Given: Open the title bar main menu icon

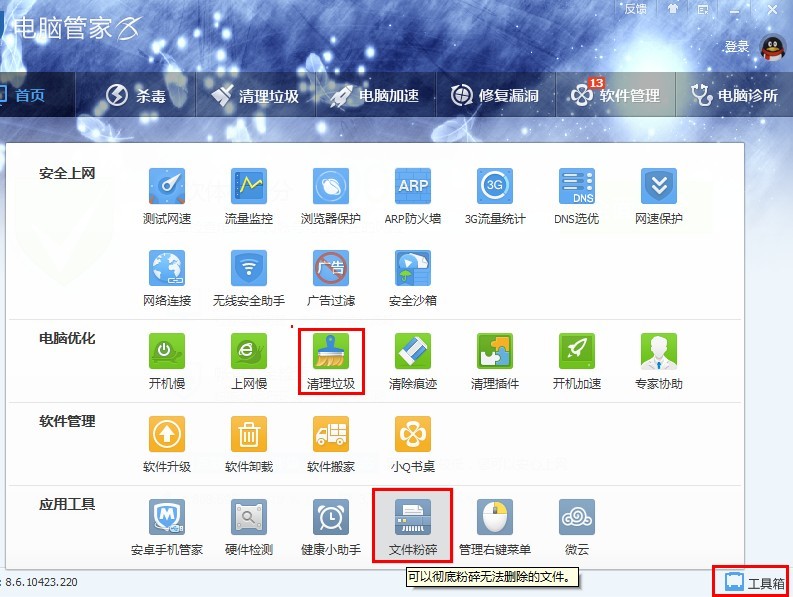Looking at the screenshot, I should pos(703,9).
